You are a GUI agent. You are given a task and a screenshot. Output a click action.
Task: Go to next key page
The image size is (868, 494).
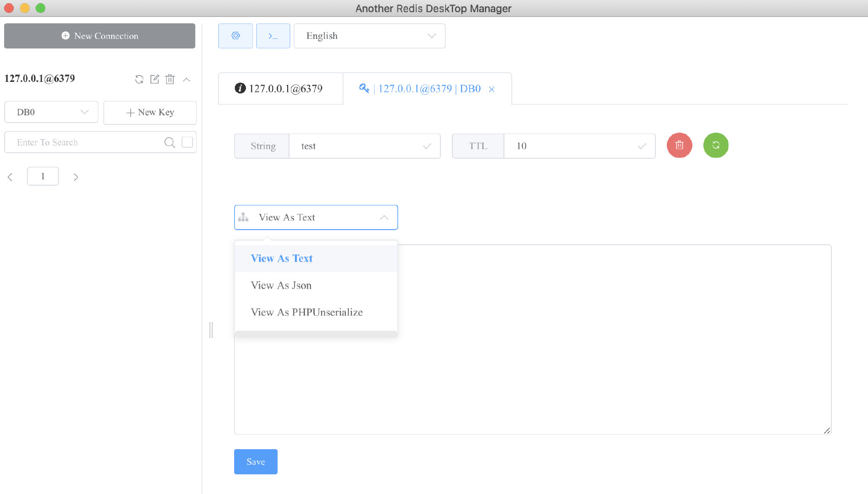[76, 177]
